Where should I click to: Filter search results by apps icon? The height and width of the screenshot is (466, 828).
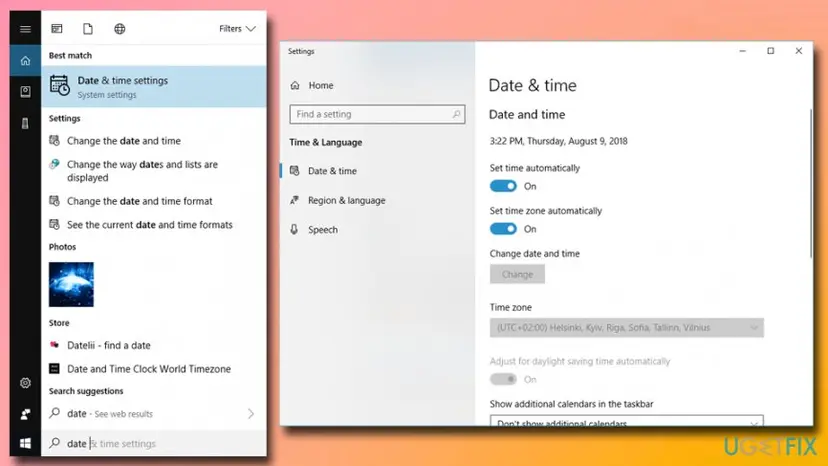57,29
